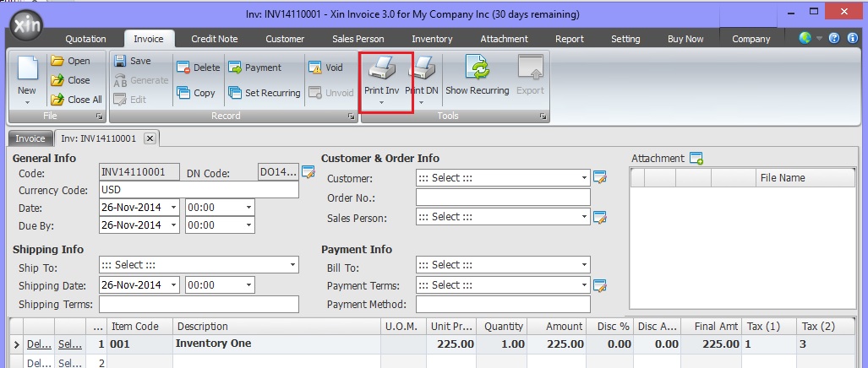The height and width of the screenshot is (368, 868).
Task: Open the Report ribbon tab
Action: point(570,39)
